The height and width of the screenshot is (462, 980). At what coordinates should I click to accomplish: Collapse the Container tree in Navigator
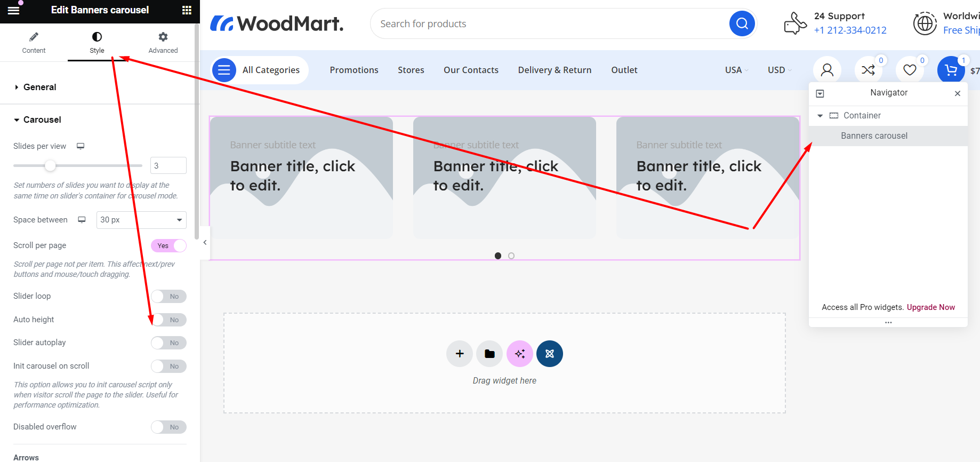pyautogui.click(x=820, y=115)
